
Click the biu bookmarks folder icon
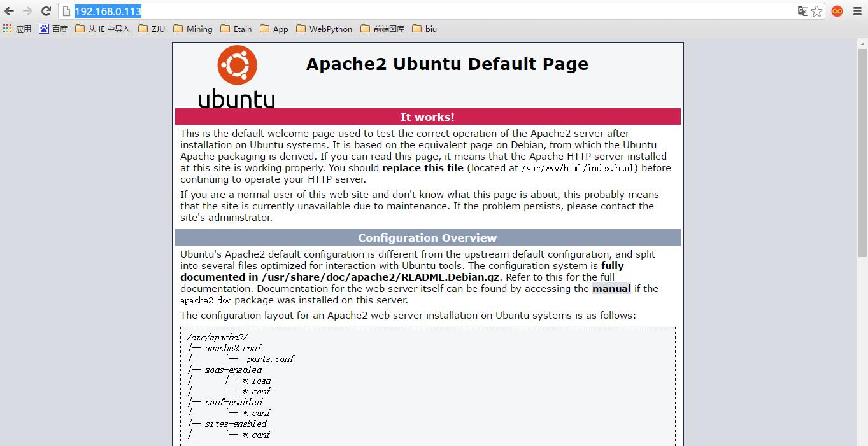pos(415,28)
